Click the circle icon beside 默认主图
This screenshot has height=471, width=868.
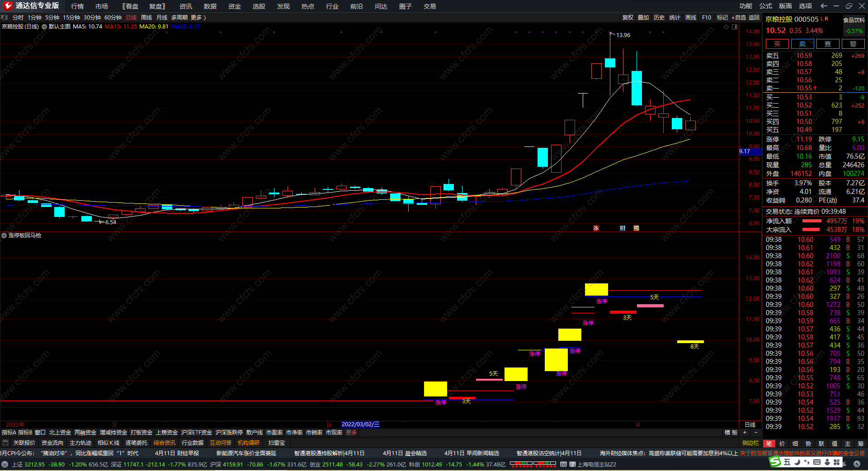click(44, 27)
